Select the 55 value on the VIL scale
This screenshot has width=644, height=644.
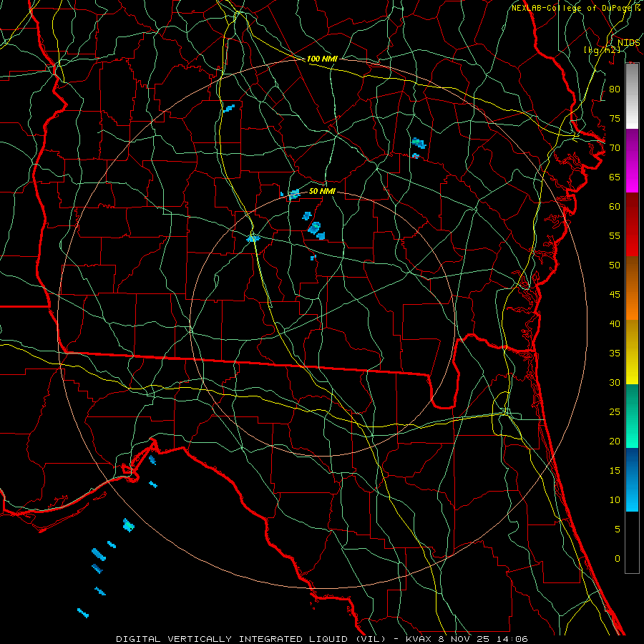tap(615, 236)
